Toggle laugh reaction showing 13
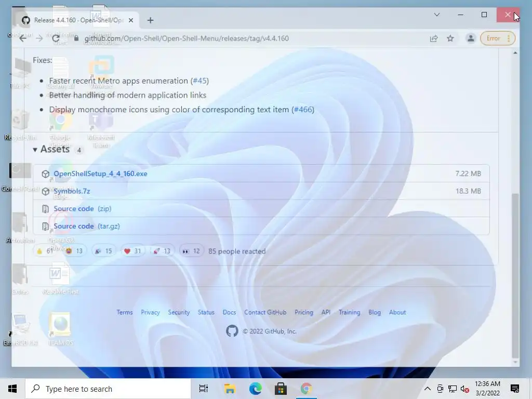 tap(74, 251)
